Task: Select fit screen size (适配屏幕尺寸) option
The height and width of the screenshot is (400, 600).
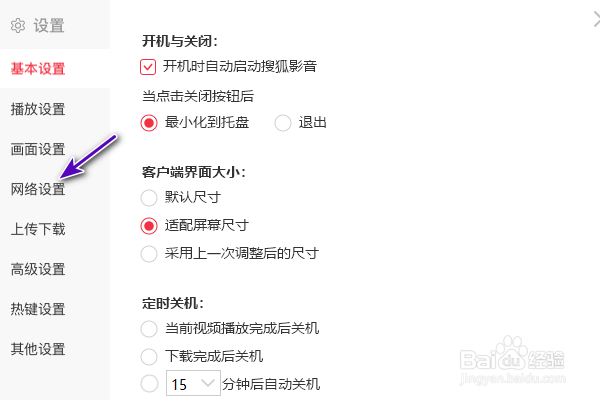Action: tap(149, 225)
